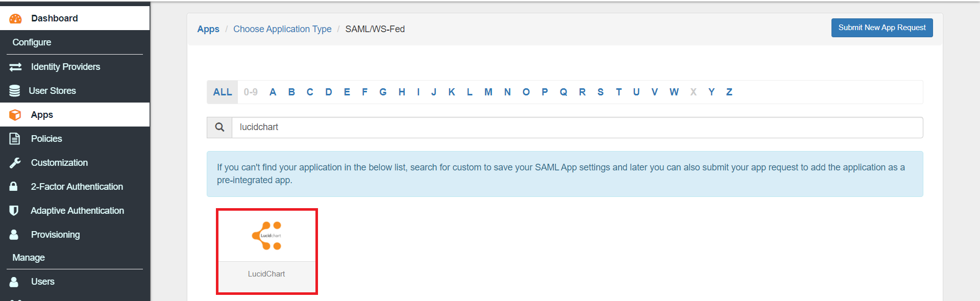980x301 pixels.
Task: Go back to Choose Application Type
Action: pos(282,29)
